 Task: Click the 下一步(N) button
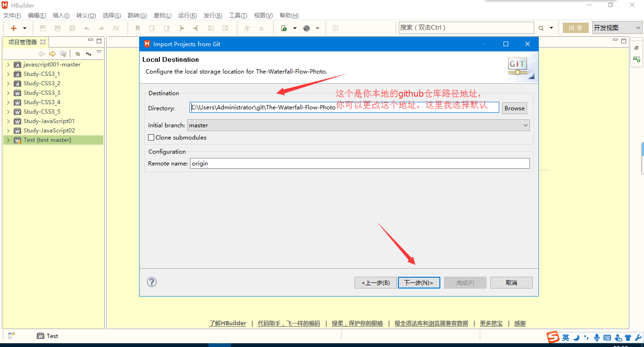[419, 282]
